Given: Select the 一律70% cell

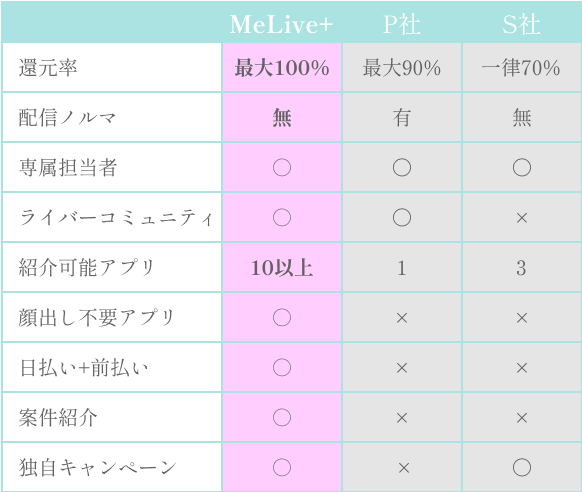Looking at the screenshot, I should [x=521, y=68].
